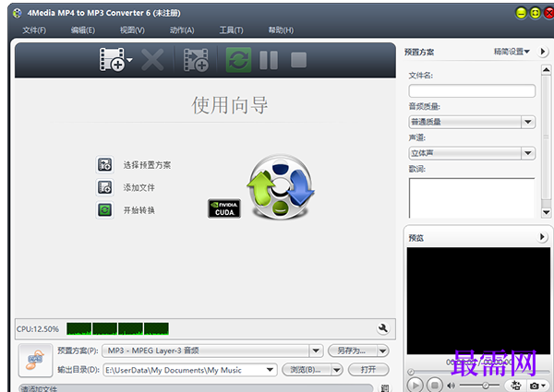
Task: Open the 精简设置 dropdown
Action: pyautogui.click(x=512, y=52)
